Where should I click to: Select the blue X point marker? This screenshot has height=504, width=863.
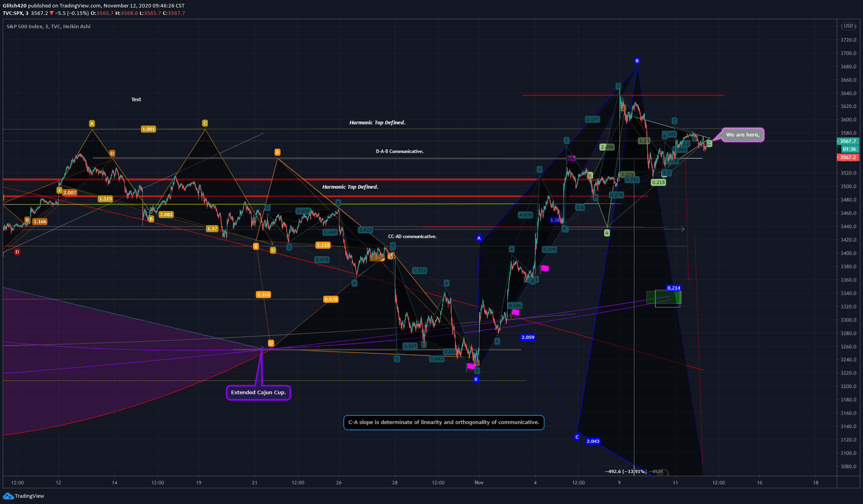point(476,379)
